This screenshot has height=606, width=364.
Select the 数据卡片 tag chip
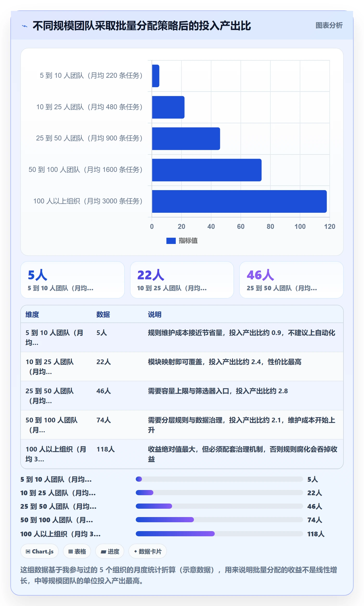click(148, 551)
